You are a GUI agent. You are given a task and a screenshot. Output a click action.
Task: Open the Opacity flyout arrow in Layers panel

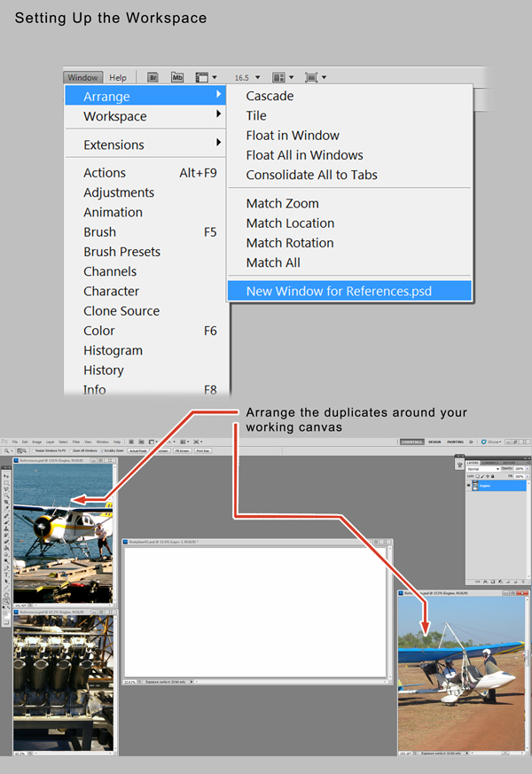pyautogui.click(x=528, y=469)
